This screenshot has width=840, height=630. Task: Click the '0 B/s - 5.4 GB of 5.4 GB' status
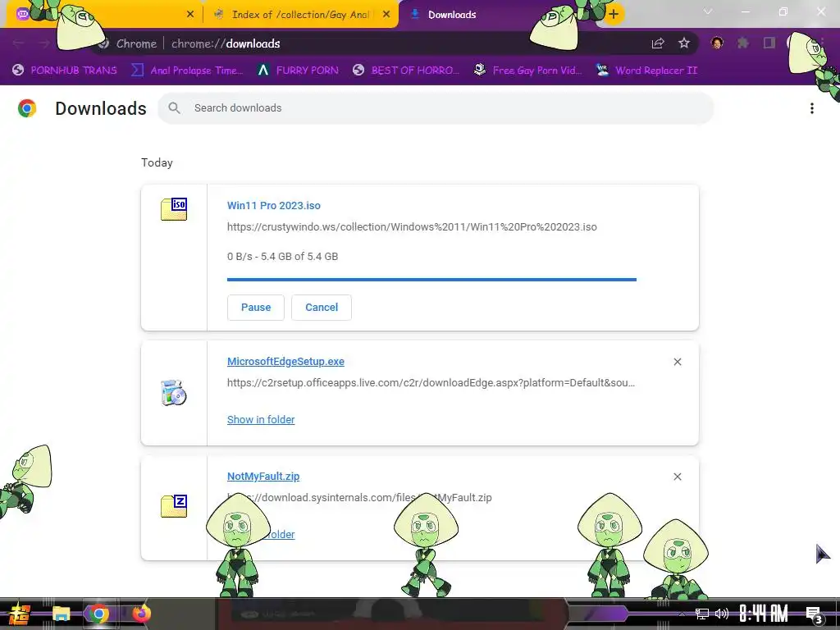pos(282,257)
